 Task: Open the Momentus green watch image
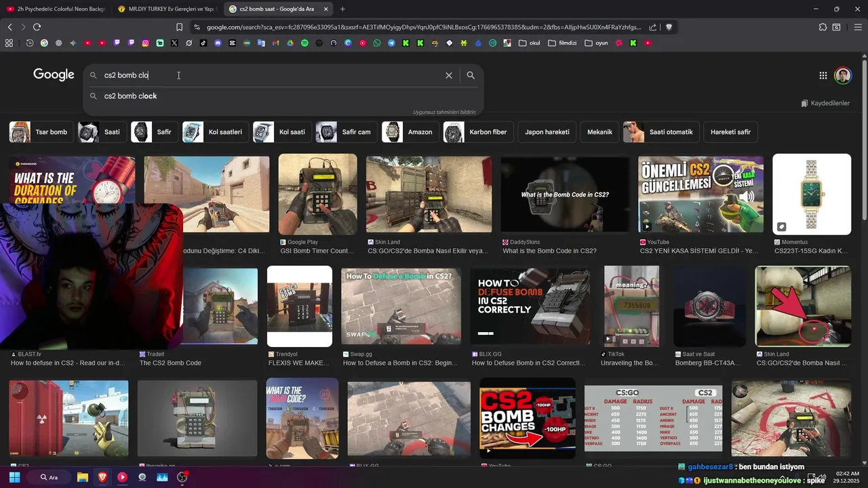pos(812,195)
